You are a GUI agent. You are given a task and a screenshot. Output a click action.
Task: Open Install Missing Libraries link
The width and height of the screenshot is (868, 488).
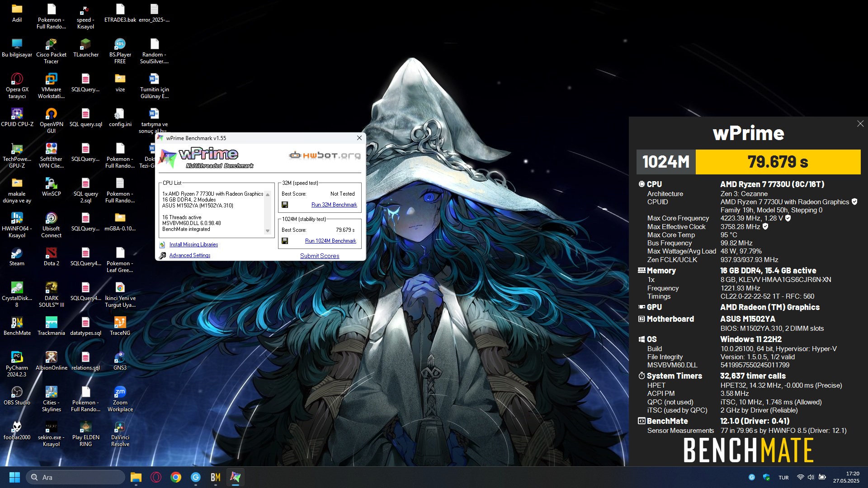(x=193, y=244)
